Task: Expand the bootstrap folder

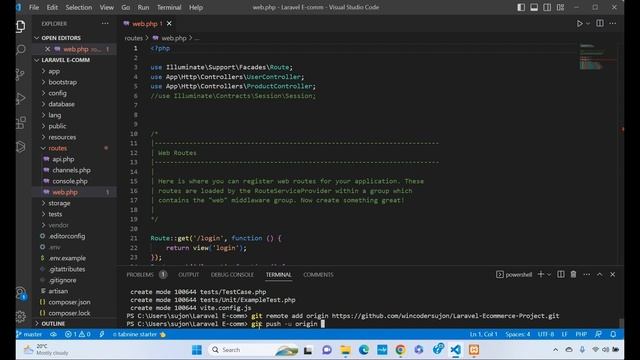Action: click(62, 82)
